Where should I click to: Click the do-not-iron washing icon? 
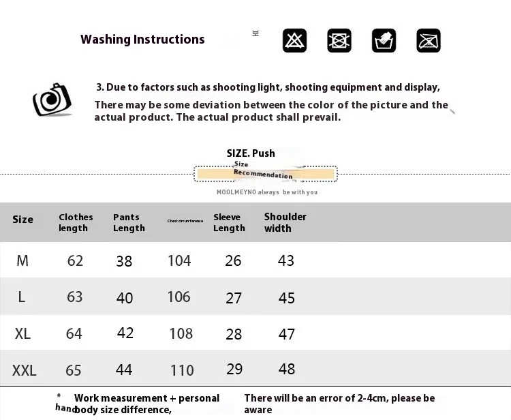(x=429, y=40)
